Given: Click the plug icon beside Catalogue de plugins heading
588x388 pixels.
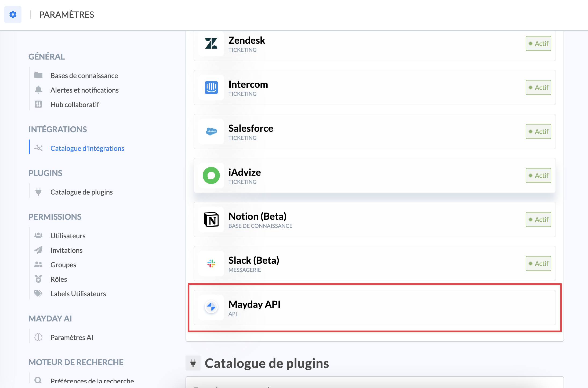Looking at the screenshot, I should 193,363.
